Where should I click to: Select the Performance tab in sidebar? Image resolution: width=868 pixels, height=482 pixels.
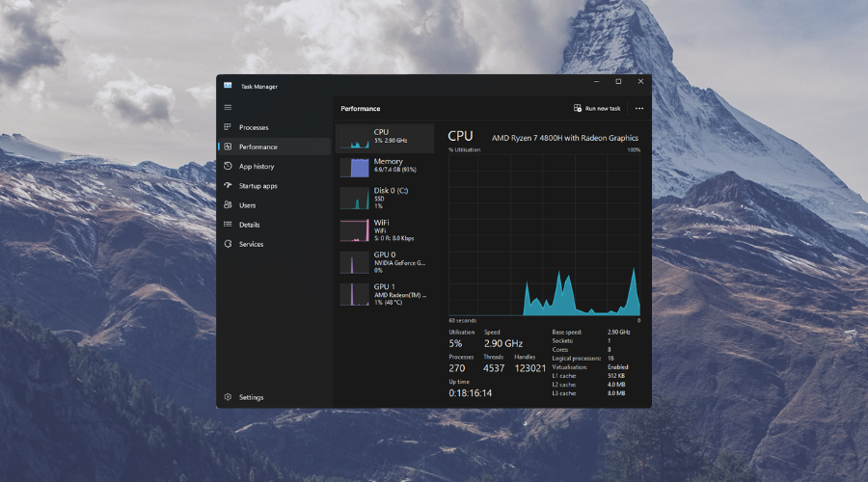coord(258,147)
